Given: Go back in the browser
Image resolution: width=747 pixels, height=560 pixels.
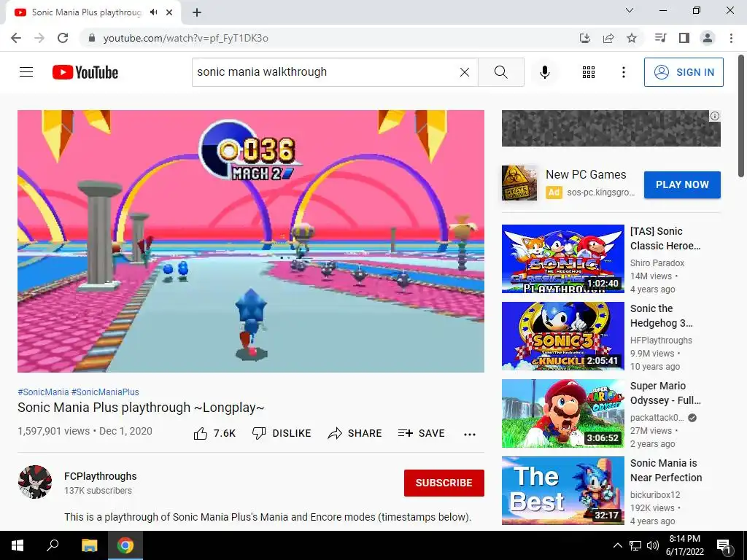Looking at the screenshot, I should pos(16,38).
